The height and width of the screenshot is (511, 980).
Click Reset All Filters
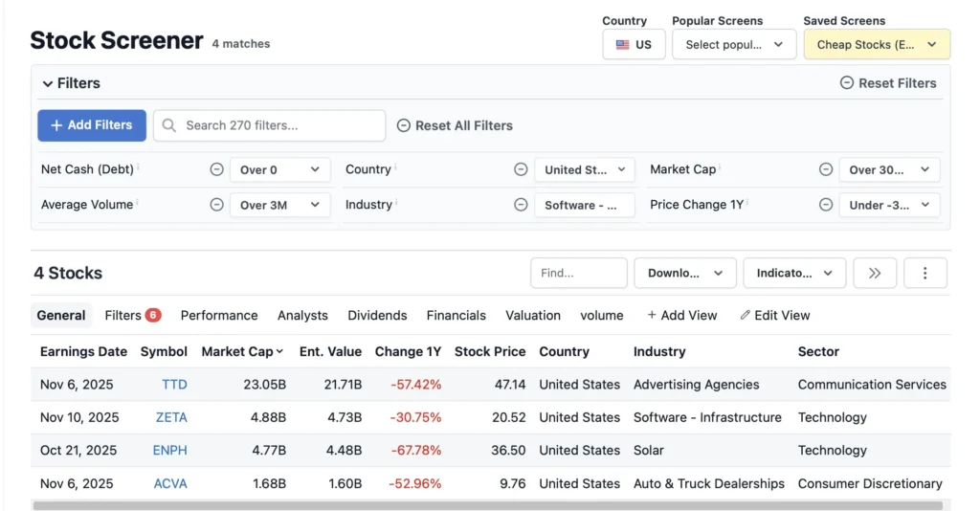455,125
